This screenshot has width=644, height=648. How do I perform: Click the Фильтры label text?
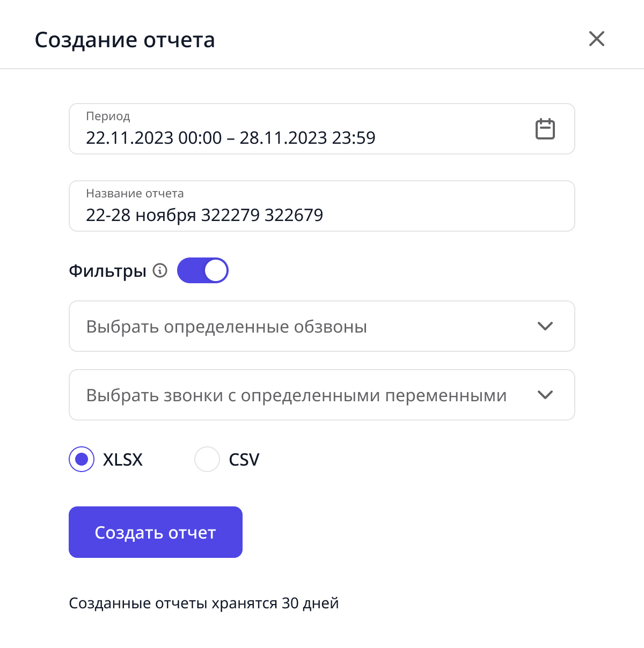107,271
